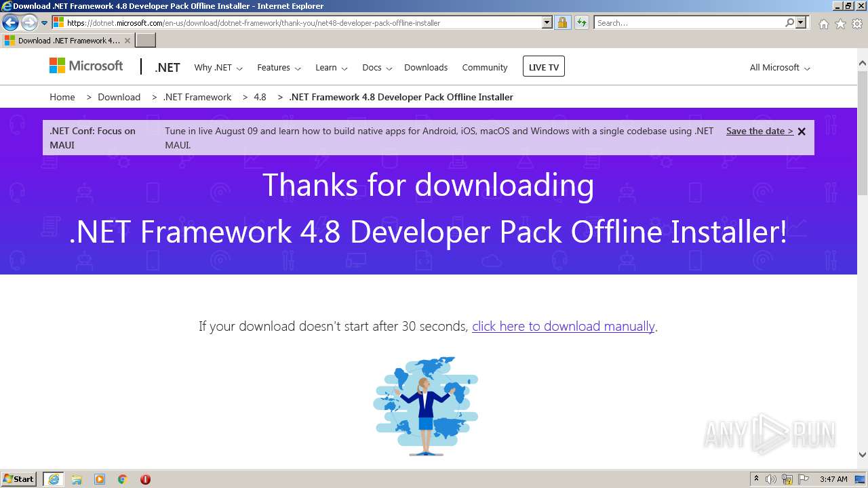
Task: Click the browser Forward arrow button
Action: click(x=29, y=23)
